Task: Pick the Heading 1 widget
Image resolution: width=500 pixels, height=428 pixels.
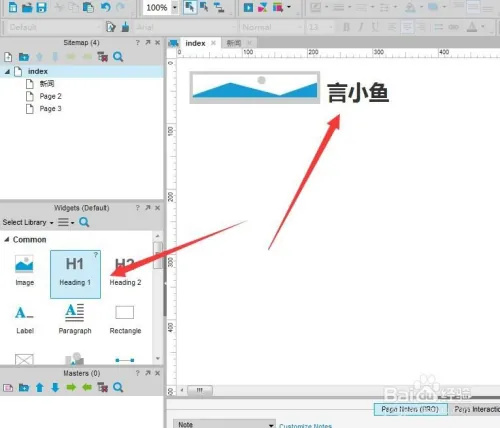Action: 75,274
